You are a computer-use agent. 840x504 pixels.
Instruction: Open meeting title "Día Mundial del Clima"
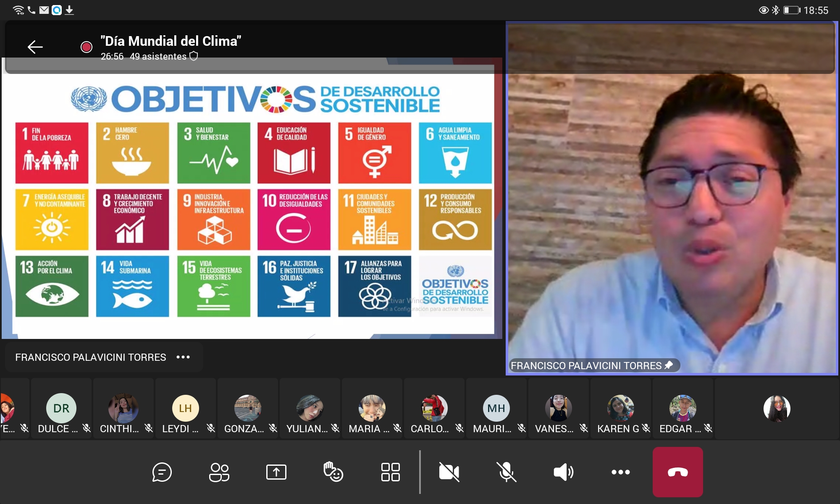click(171, 41)
